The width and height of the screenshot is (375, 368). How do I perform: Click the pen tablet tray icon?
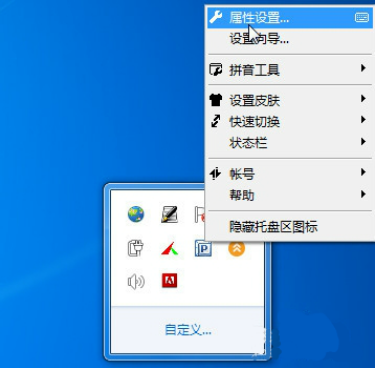pos(169,214)
